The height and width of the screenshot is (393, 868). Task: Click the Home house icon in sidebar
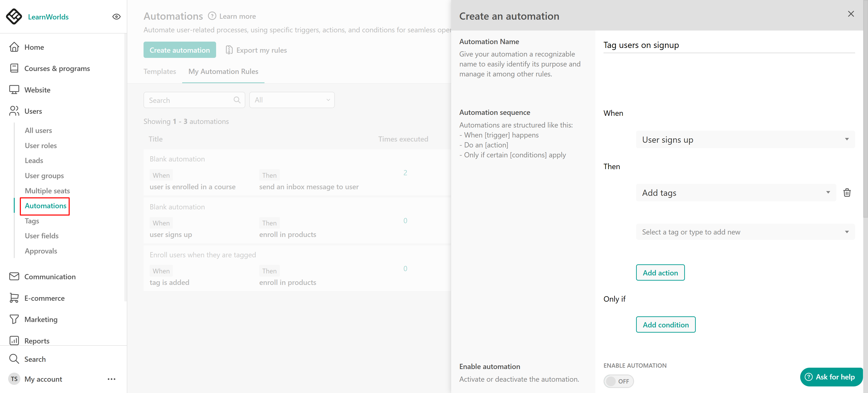(14, 47)
